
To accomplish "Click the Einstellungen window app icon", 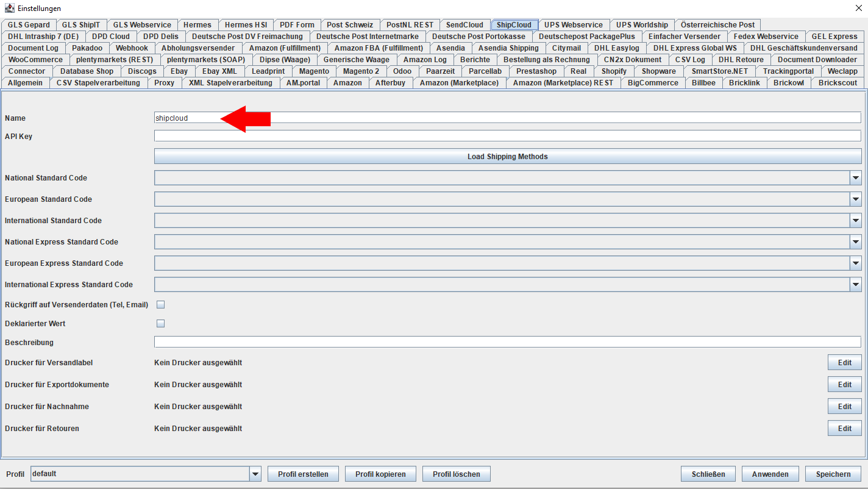I will (x=9, y=8).
